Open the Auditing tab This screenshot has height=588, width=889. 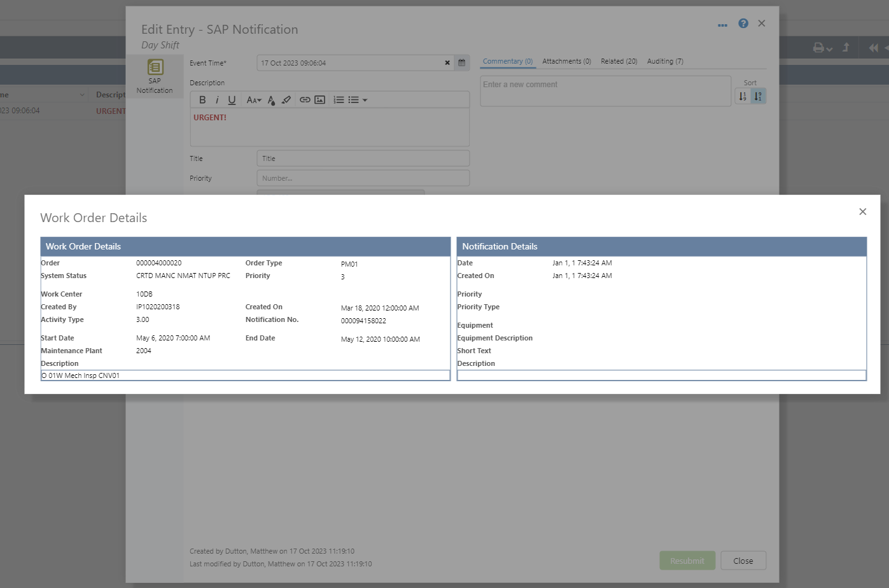pyautogui.click(x=665, y=62)
